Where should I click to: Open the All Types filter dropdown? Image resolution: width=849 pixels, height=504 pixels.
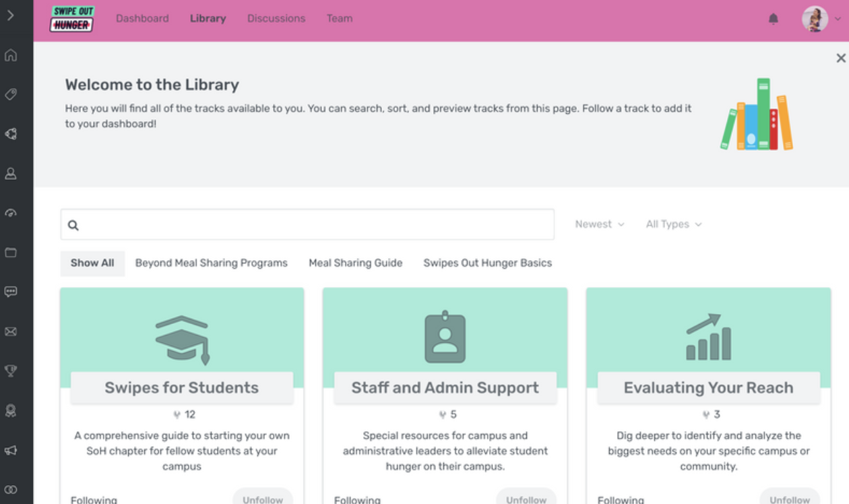point(674,224)
